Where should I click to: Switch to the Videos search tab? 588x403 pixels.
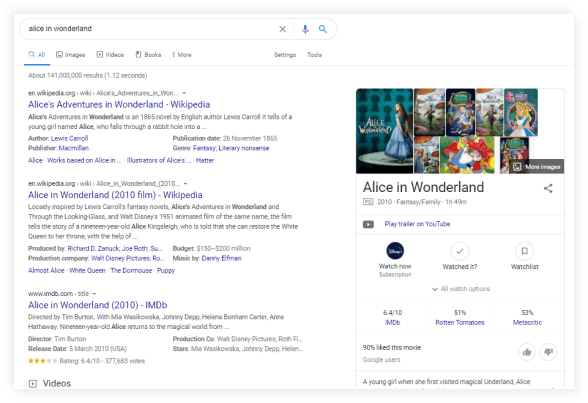[x=110, y=55]
